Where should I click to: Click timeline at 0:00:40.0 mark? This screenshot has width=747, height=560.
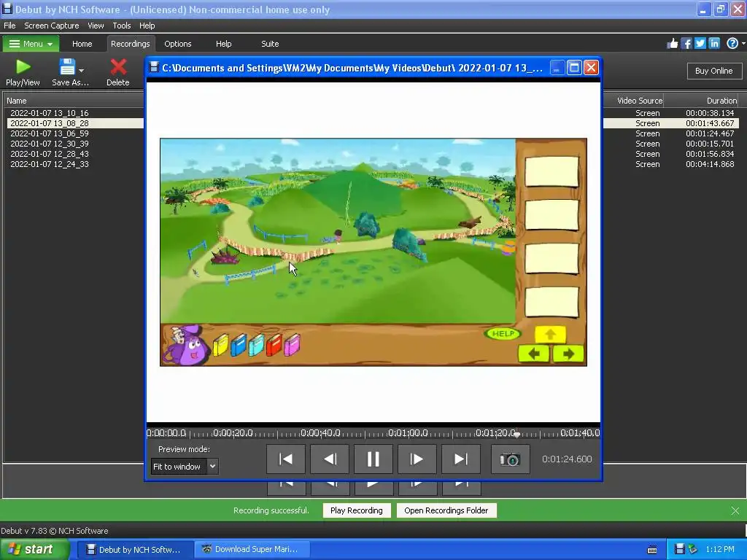coord(321,433)
